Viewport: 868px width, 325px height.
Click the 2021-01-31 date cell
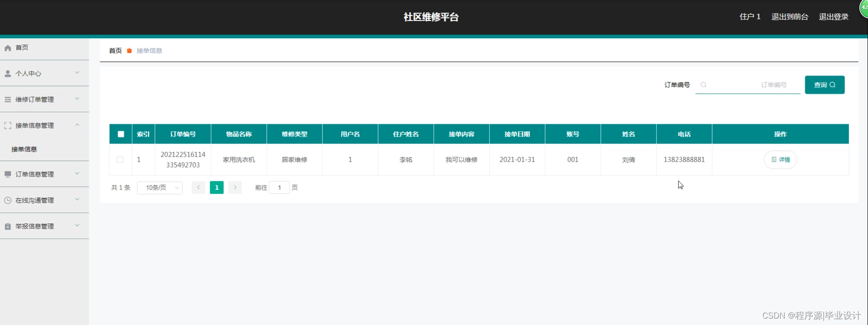[517, 160]
